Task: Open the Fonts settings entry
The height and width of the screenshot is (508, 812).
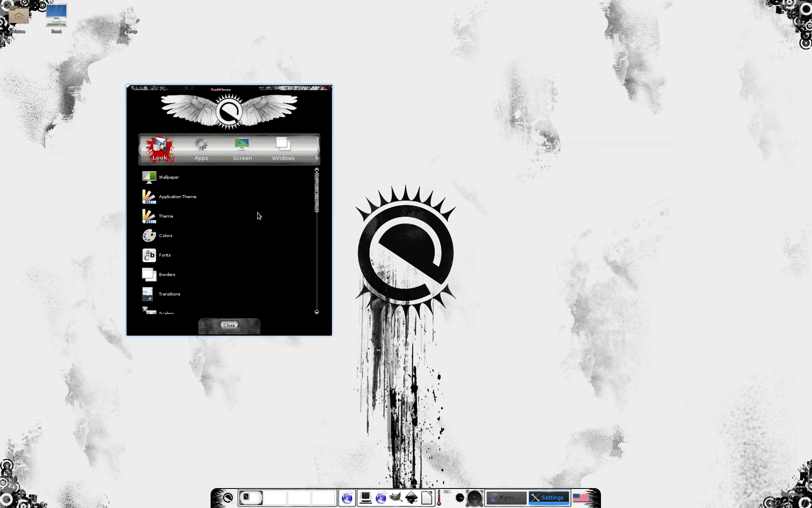Action: coord(228,255)
